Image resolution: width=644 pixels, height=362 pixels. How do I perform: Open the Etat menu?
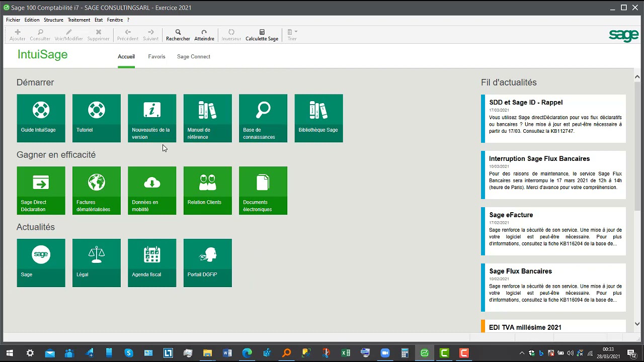click(x=99, y=20)
